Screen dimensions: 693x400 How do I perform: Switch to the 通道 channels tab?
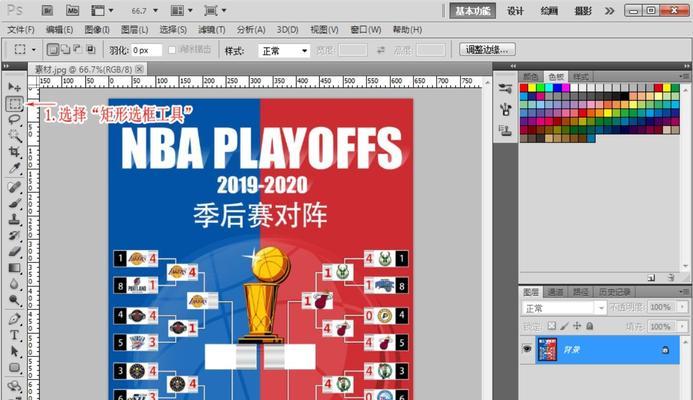click(556, 292)
